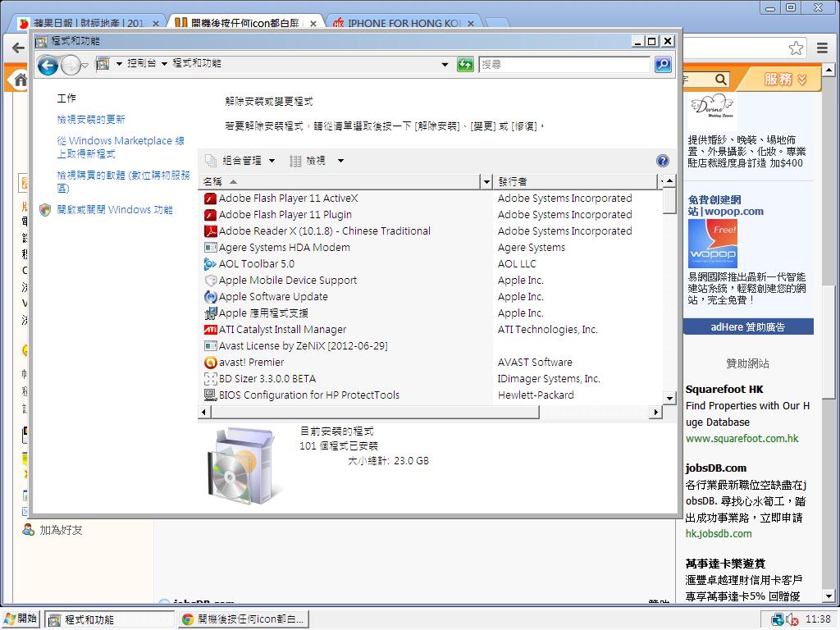Click the program list scroll down arrow
Image resolution: width=840 pixels, height=630 pixels.
coord(669,398)
